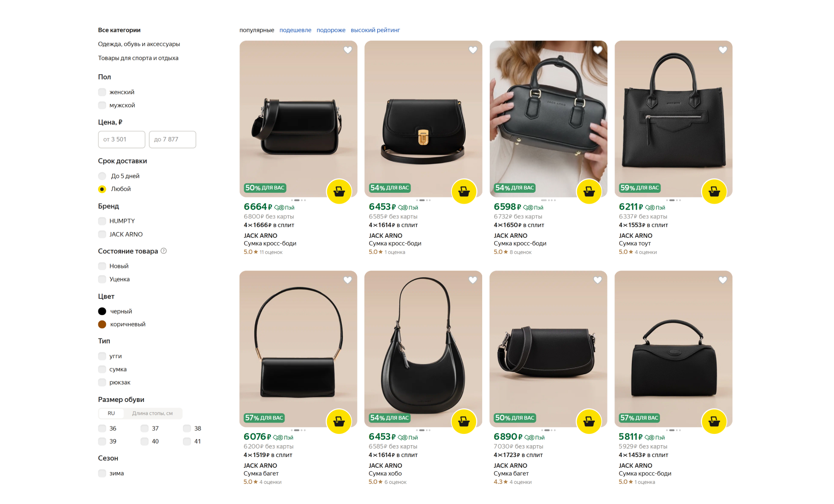Screen dimensions: 834x504
Task: Pick the коричневый color swatch
Action: coord(102,324)
